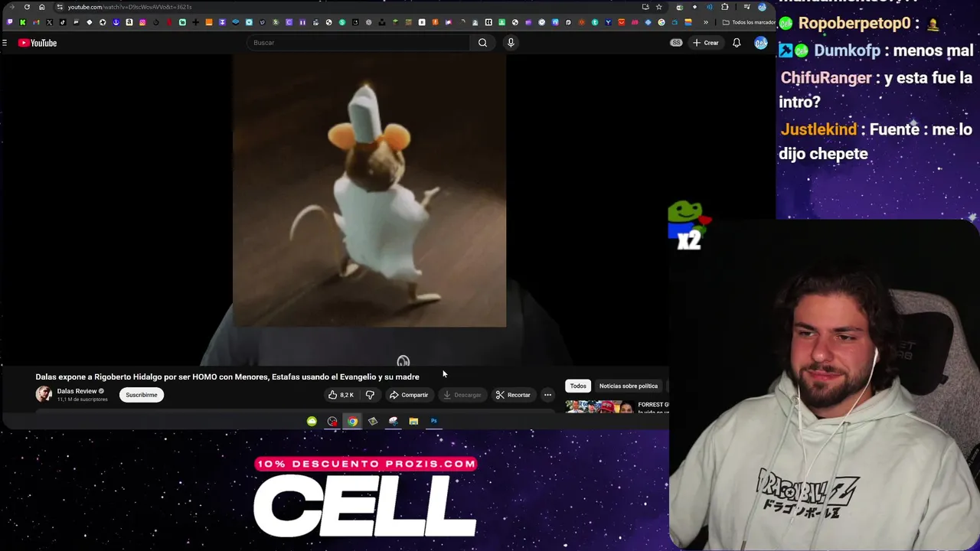Open the Crear menu button
980x551 pixels.
(705, 43)
